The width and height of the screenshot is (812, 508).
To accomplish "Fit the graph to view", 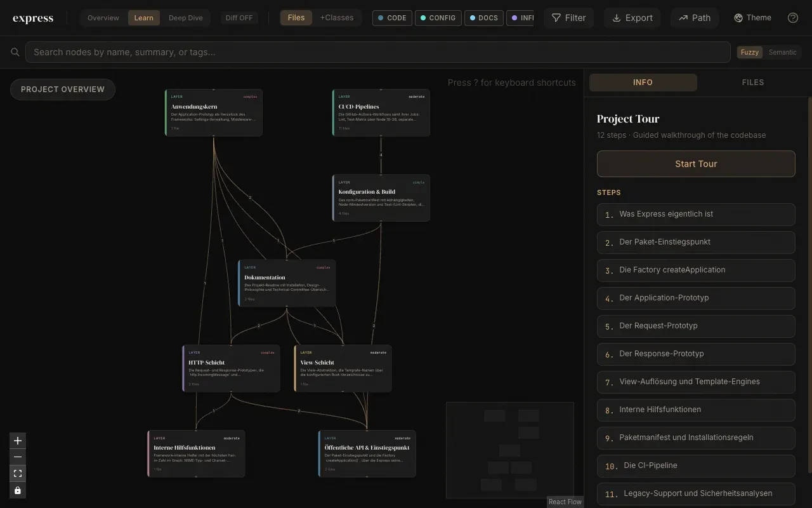I will point(18,474).
